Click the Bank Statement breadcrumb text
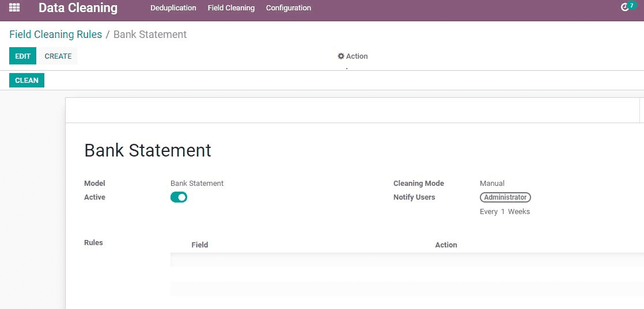Screen dimensions: 644x309 (x=150, y=35)
